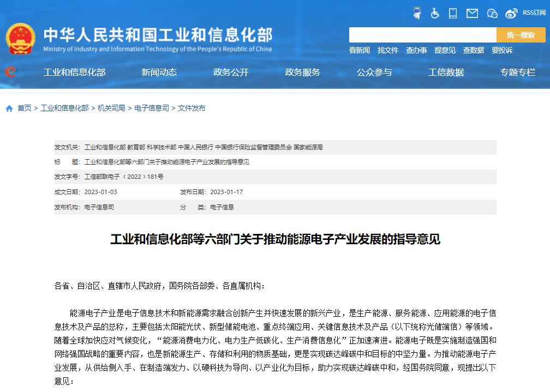Viewport: 550px width, 392px height.
Task: Open the WeChat icon in the top bar
Action: (492, 13)
